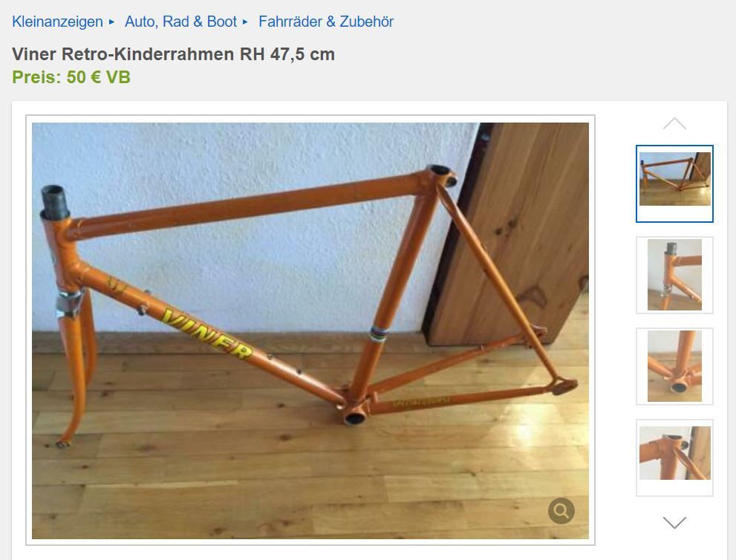Click the yellow VINER logo on frame

tap(206, 333)
